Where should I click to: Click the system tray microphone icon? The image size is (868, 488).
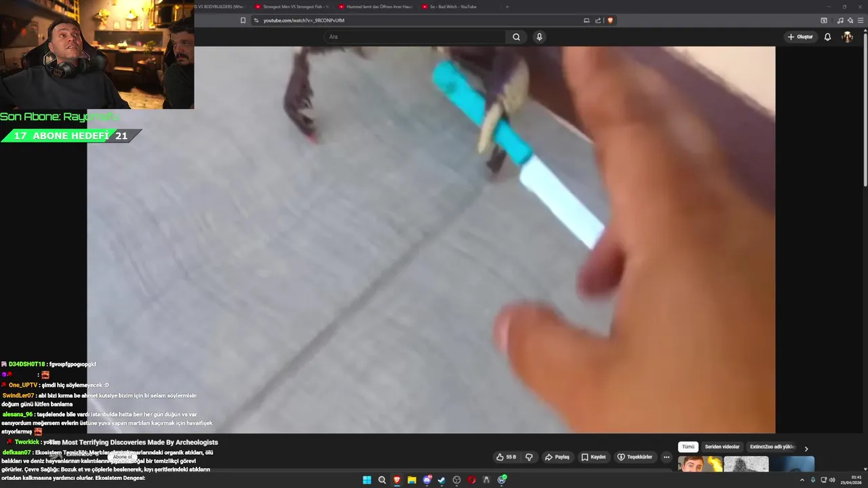pyautogui.click(x=813, y=480)
